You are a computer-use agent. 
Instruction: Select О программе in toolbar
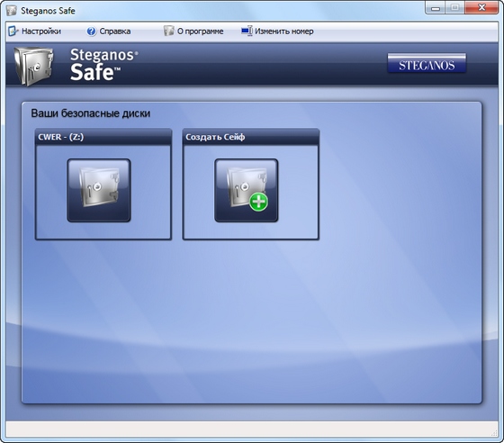[x=200, y=32]
